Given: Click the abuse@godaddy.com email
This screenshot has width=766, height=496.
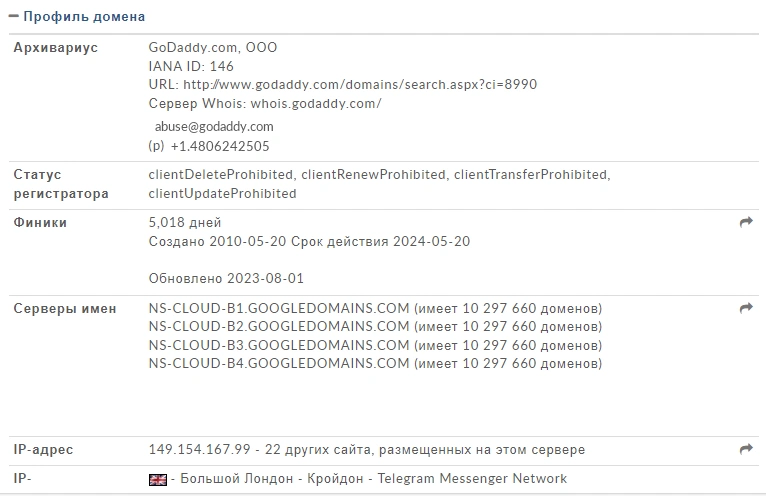Looking at the screenshot, I should [214, 127].
